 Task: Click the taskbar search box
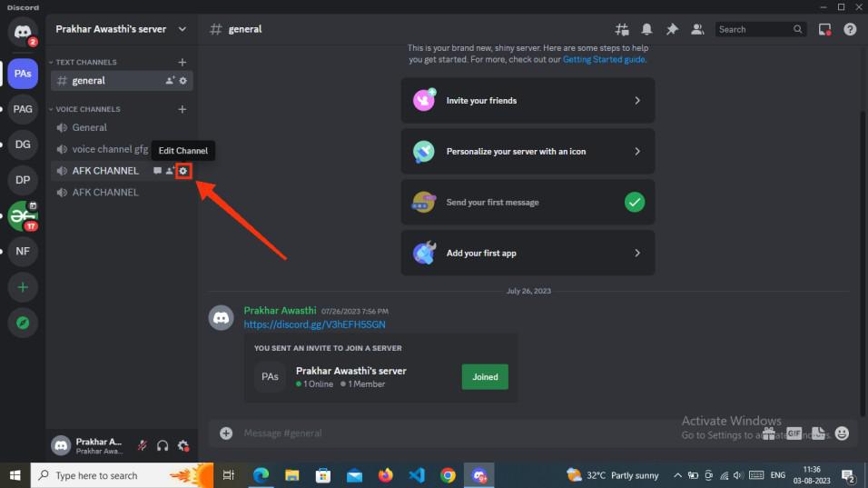coord(122,475)
